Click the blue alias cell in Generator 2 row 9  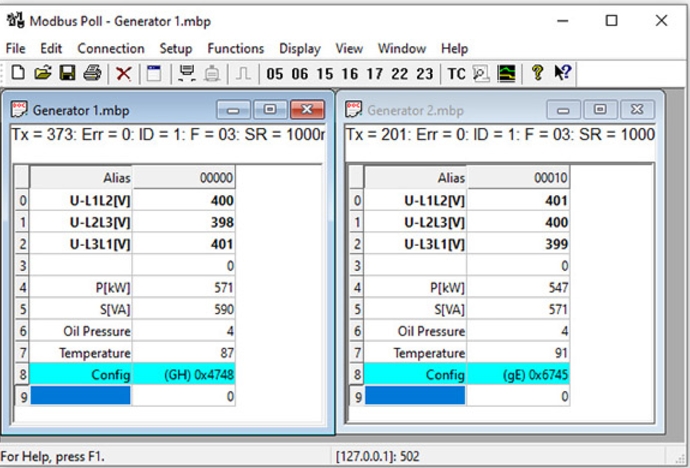tap(415, 396)
